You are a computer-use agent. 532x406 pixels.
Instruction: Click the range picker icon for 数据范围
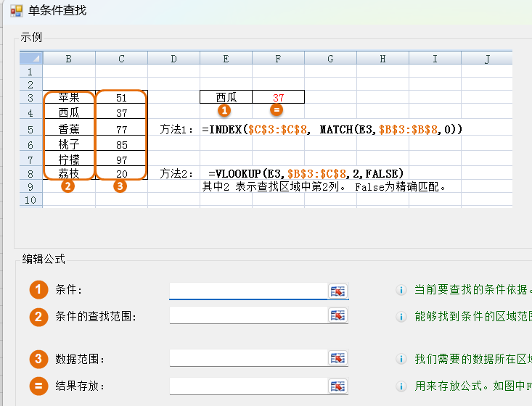point(338,358)
